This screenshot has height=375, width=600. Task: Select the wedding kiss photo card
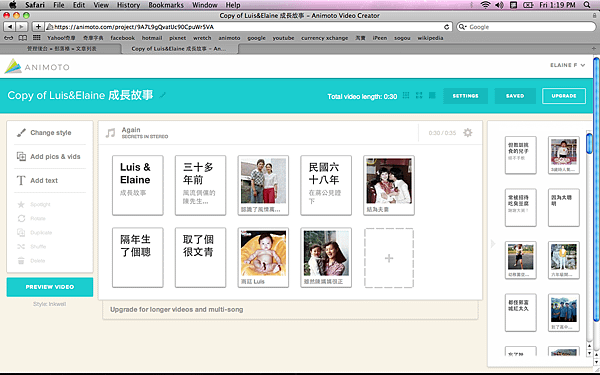click(x=389, y=185)
